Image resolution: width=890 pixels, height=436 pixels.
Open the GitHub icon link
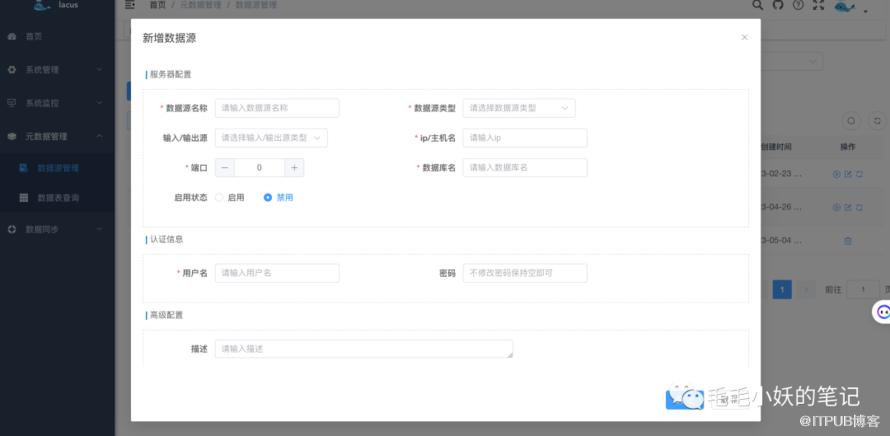tap(778, 5)
